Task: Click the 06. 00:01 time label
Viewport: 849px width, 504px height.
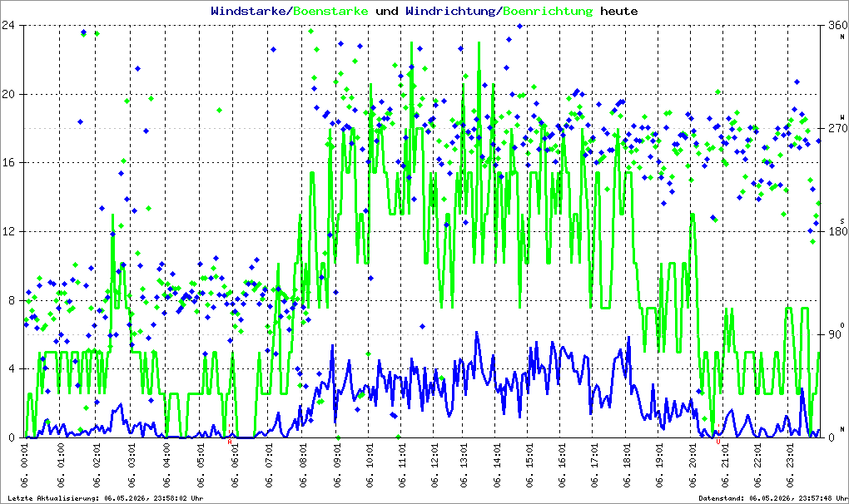Action: tap(26, 465)
